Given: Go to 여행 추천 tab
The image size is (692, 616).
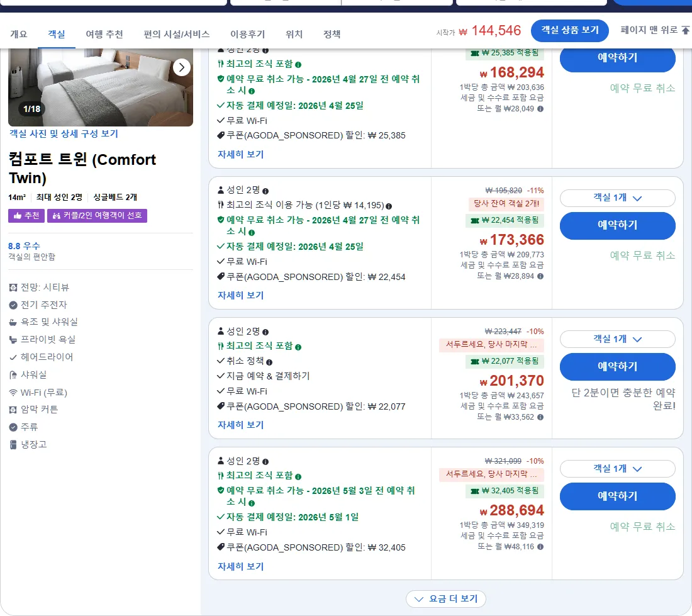Looking at the screenshot, I should coord(104,34).
